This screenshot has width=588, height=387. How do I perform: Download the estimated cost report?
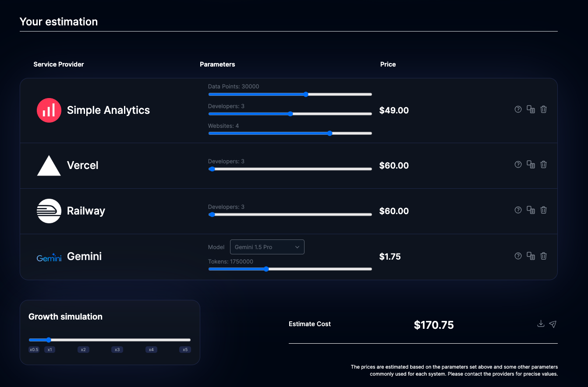coord(541,324)
